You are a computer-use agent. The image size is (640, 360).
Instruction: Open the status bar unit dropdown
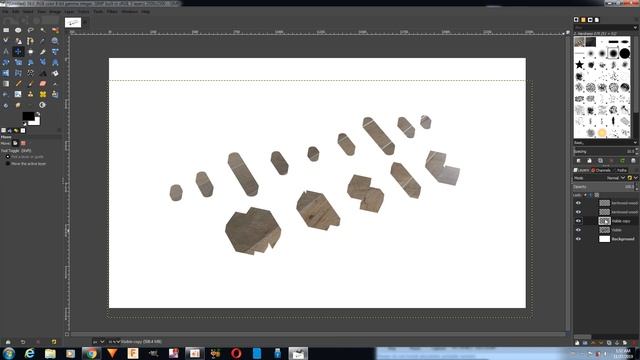(x=98, y=342)
